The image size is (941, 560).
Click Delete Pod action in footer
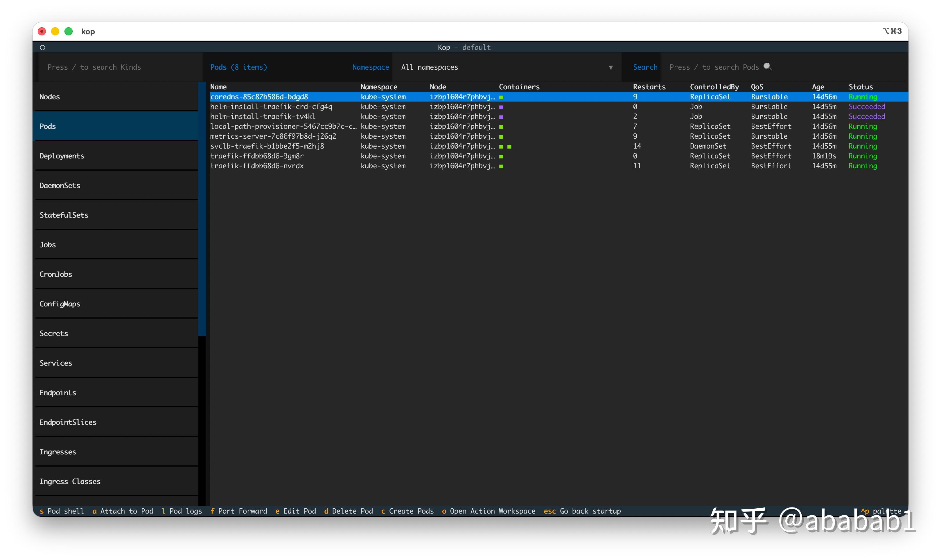(x=348, y=511)
